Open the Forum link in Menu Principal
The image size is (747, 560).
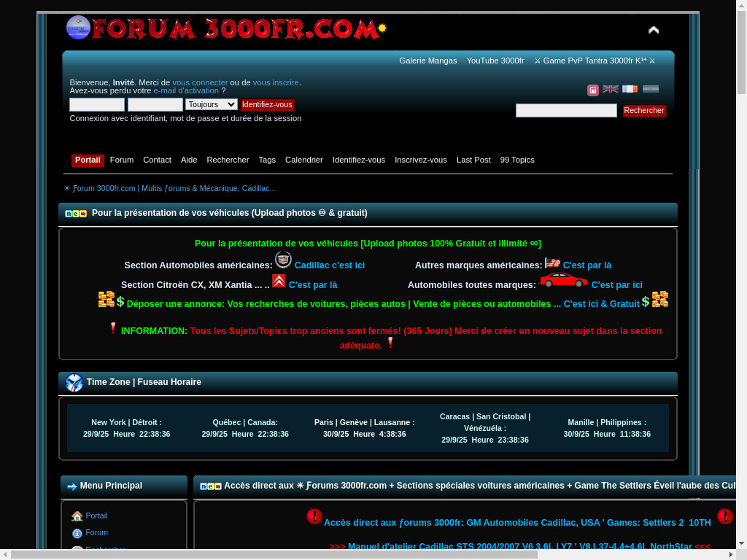[x=96, y=532]
